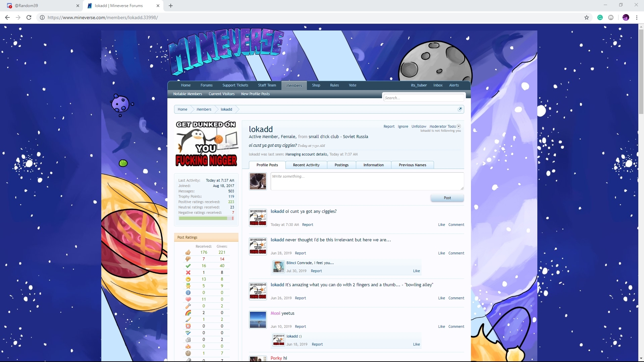This screenshot has height=362, width=644.
Task: Comment on the 'bowling alley' post
Action: point(456,298)
